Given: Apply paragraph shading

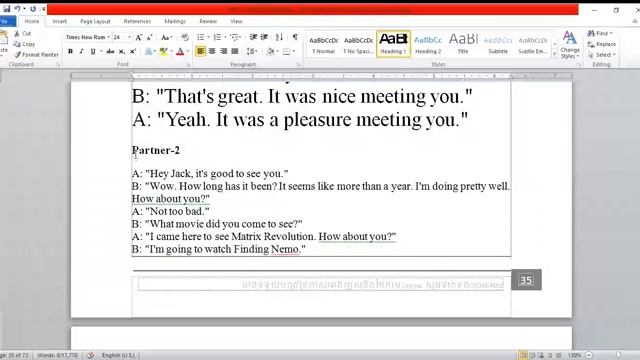Looking at the screenshot, I should 270,51.
